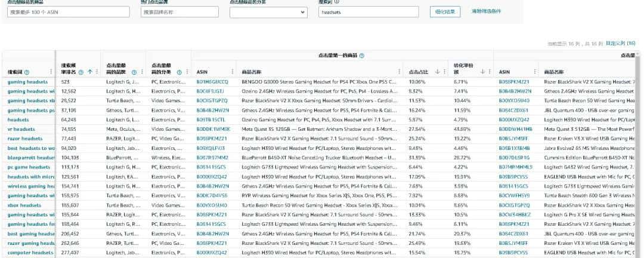The height and width of the screenshot is (258, 644).
Task: Click sort arrow on 转化率份额 column
Action: coord(482,72)
